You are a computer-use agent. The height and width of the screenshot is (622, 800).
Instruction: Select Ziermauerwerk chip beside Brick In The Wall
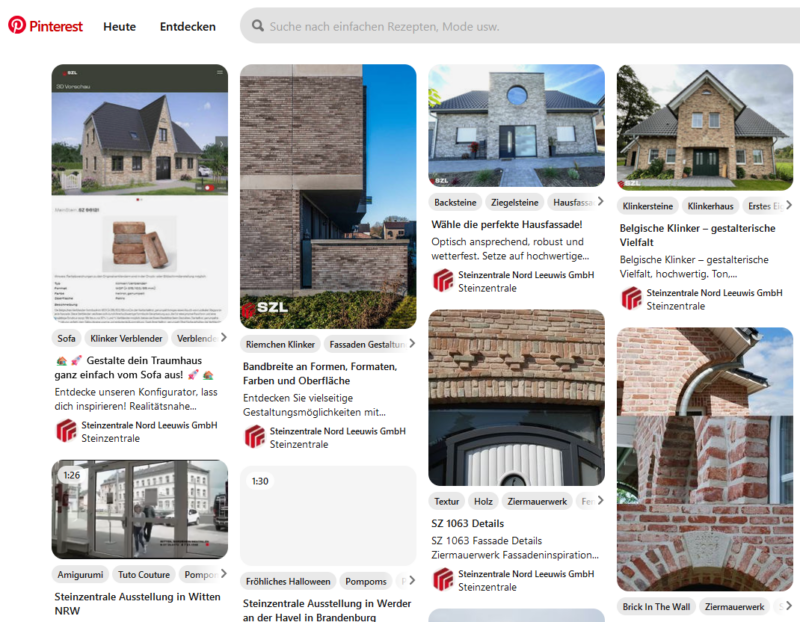click(x=734, y=607)
